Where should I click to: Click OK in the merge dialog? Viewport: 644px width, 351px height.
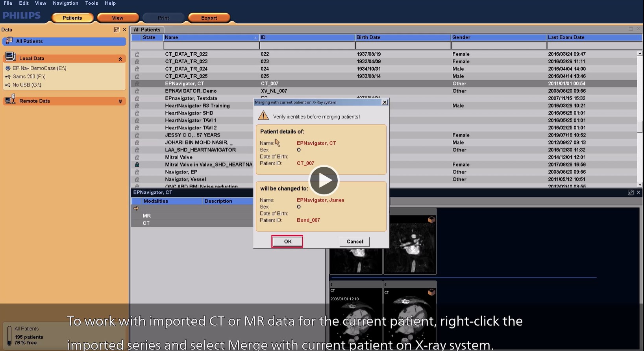click(x=287, y=242)
